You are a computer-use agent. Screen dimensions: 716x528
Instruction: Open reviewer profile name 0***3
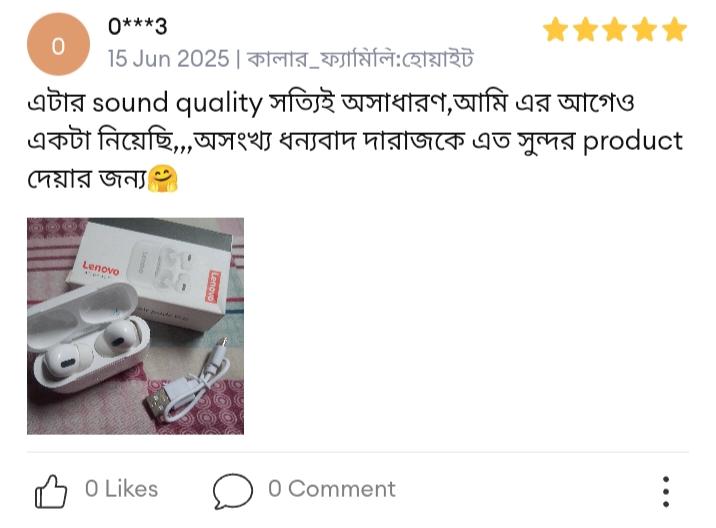pos(137,26)
